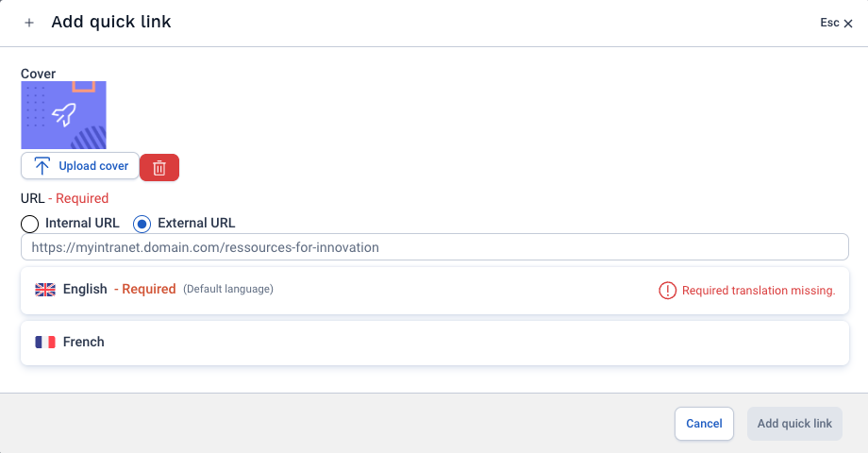Click the warning circle exclamation icon

[668, 290]
